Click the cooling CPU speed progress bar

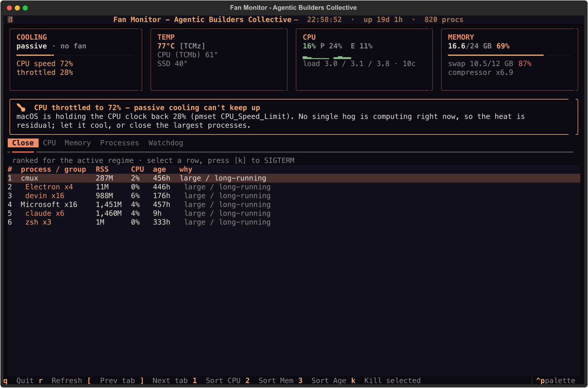[76, 55]
